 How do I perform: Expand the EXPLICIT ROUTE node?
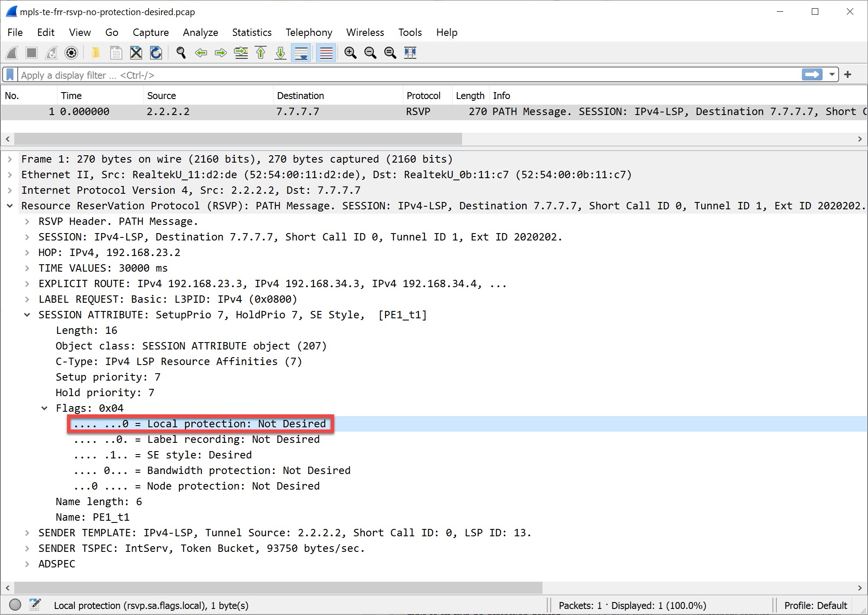click(x=27, y=284)
